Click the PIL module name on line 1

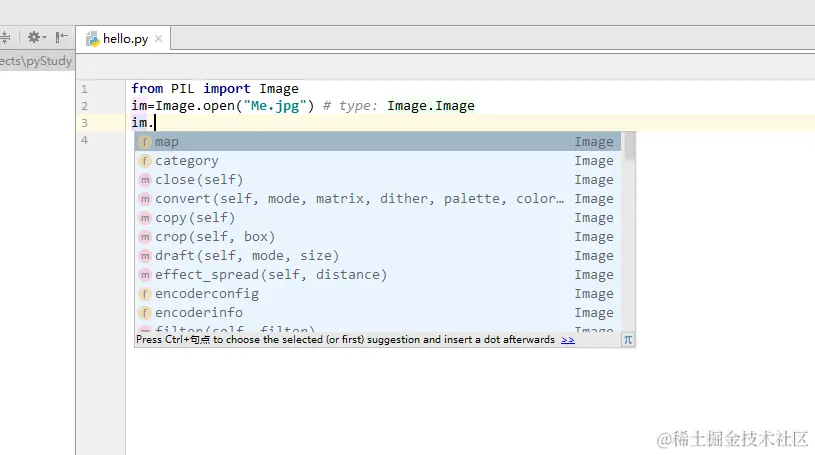pos(182,89)
